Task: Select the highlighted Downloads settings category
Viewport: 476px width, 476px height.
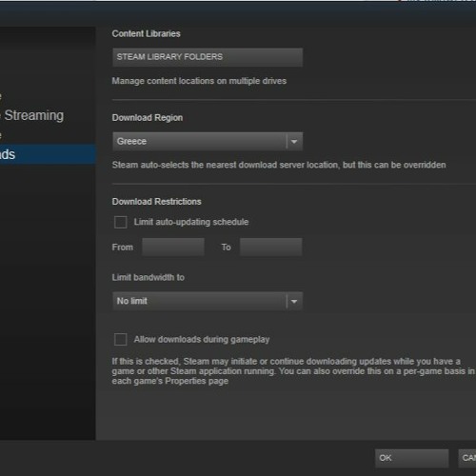Action: pyautogui.click(x=48, y=154)
